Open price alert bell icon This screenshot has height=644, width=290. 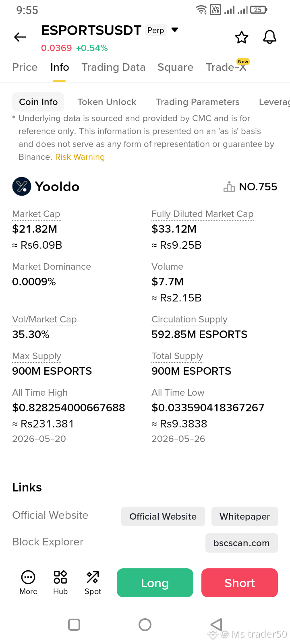(x=270, y=37)
